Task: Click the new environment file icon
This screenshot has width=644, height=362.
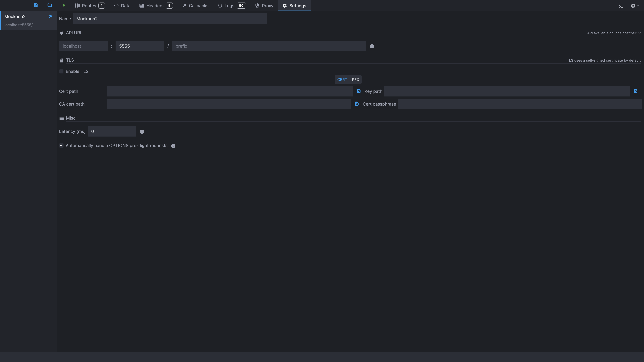Action: point(36,5)
